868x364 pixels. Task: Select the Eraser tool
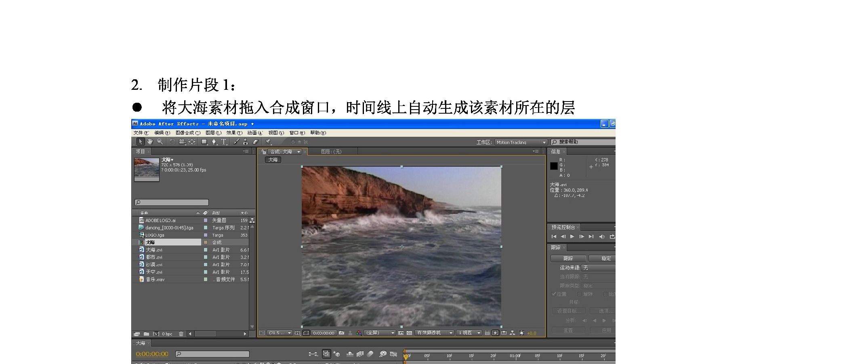[255, 142]
